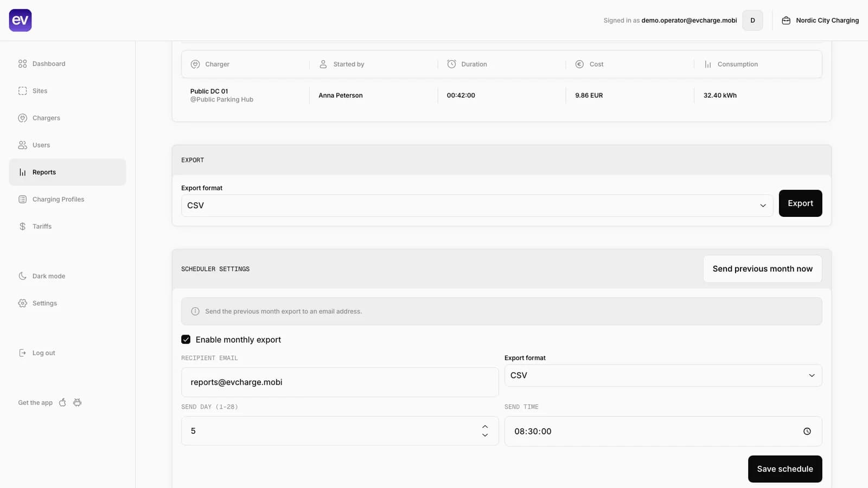This screenshot has height=488, width=868.
Task: Click the Reports bar-chart icon
Action: [x=22, y=172]
